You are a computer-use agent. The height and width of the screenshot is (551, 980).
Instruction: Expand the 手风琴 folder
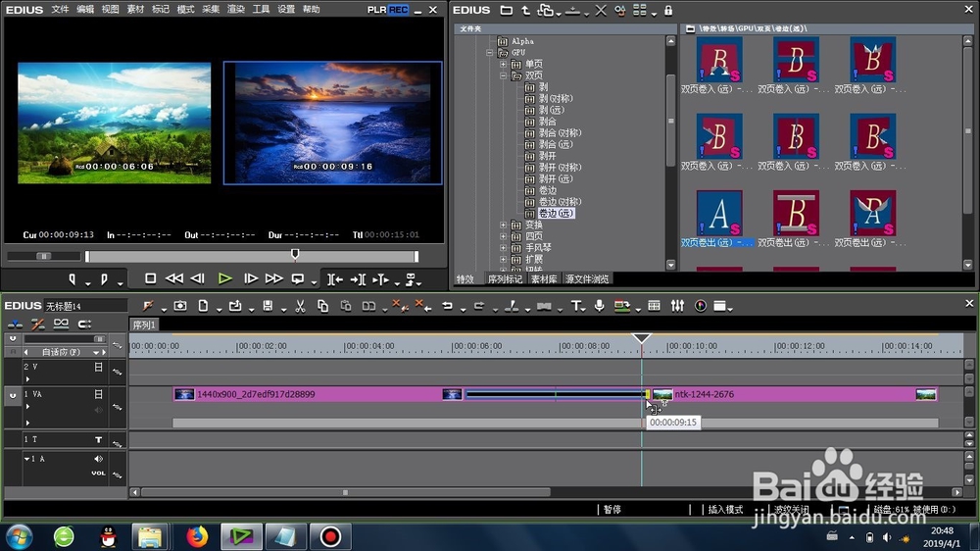click(503, 248)
